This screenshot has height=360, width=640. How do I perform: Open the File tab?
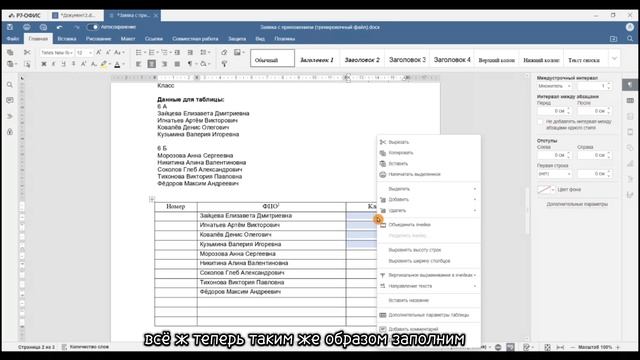[x=13, y=39]
